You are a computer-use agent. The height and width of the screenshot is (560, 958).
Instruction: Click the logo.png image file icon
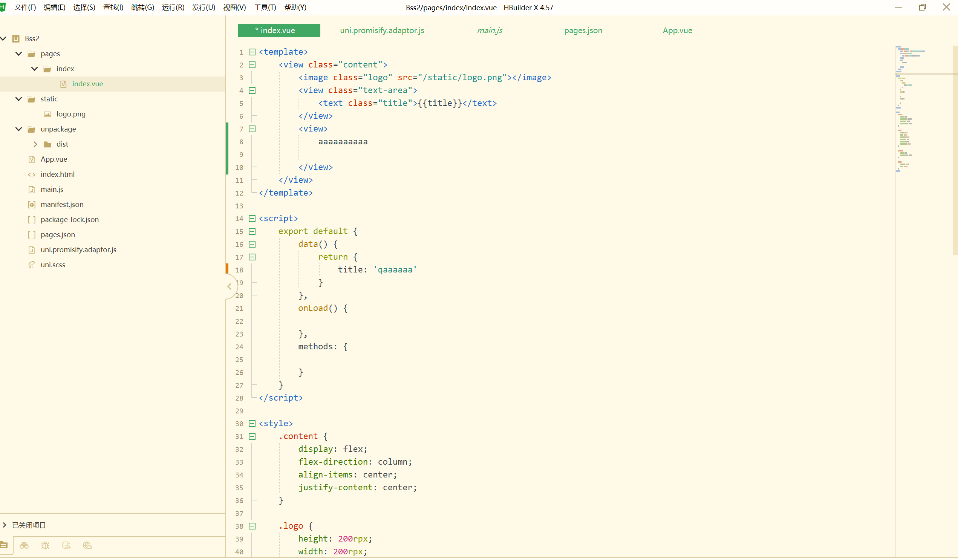click(x=47, y=114)
